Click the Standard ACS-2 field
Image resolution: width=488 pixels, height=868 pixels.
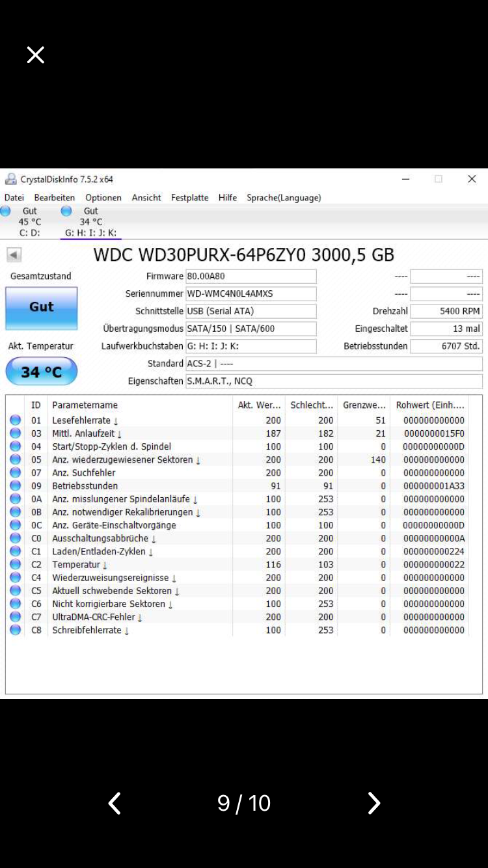[x=334, y=364]
